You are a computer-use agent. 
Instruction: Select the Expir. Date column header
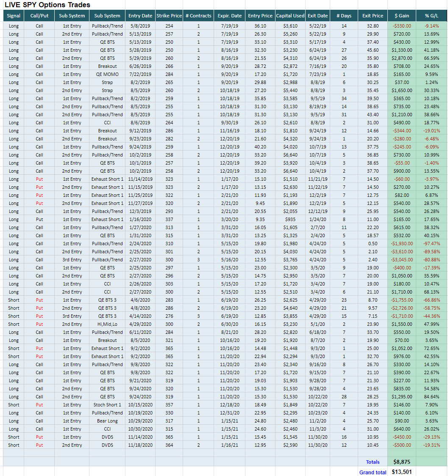click(230, 16)
